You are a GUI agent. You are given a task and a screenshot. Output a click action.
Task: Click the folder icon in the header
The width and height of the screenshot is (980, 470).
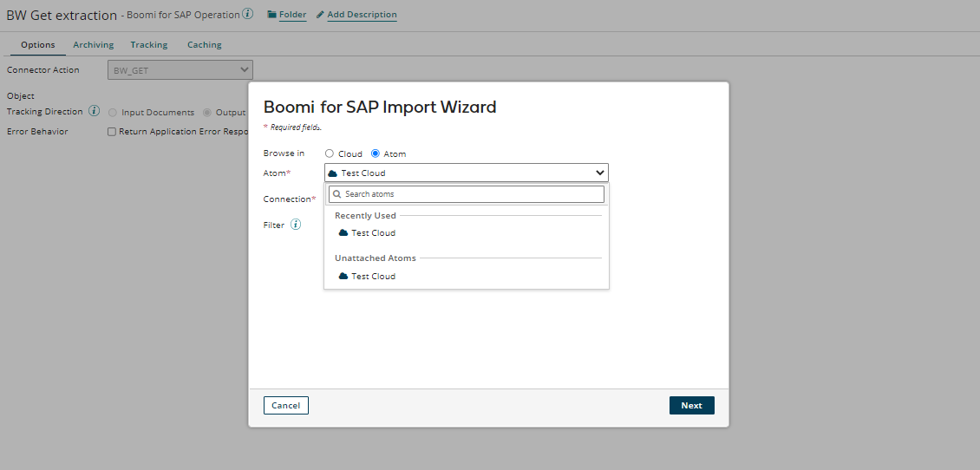[x=272, y=15]
